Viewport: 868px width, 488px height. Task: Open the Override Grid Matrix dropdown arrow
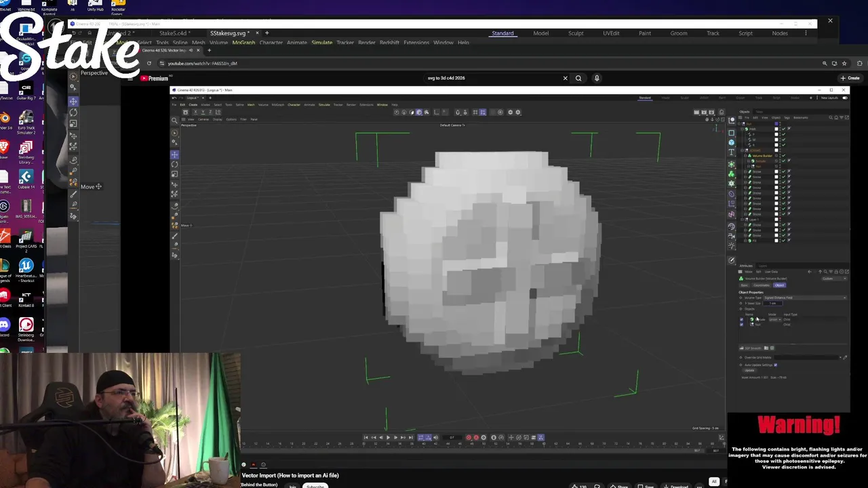(841, 357)
